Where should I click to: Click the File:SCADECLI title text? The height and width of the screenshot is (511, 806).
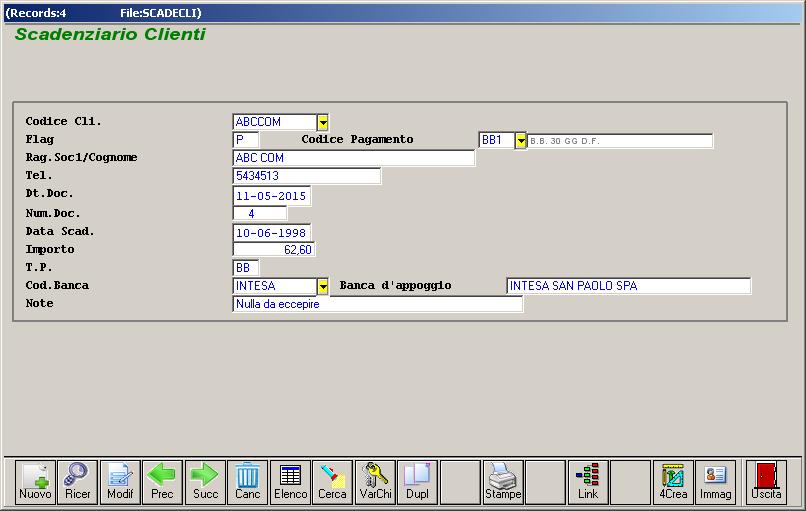160,13
